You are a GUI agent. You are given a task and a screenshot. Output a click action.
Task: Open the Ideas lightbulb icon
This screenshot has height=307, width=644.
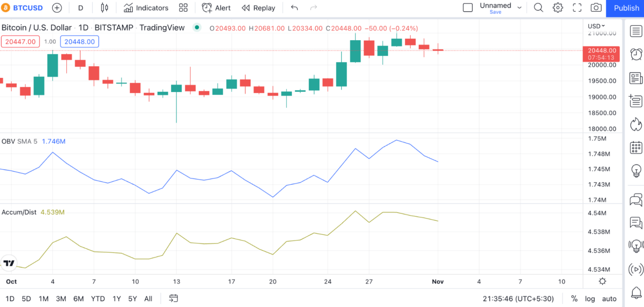(x=636, y=170)
